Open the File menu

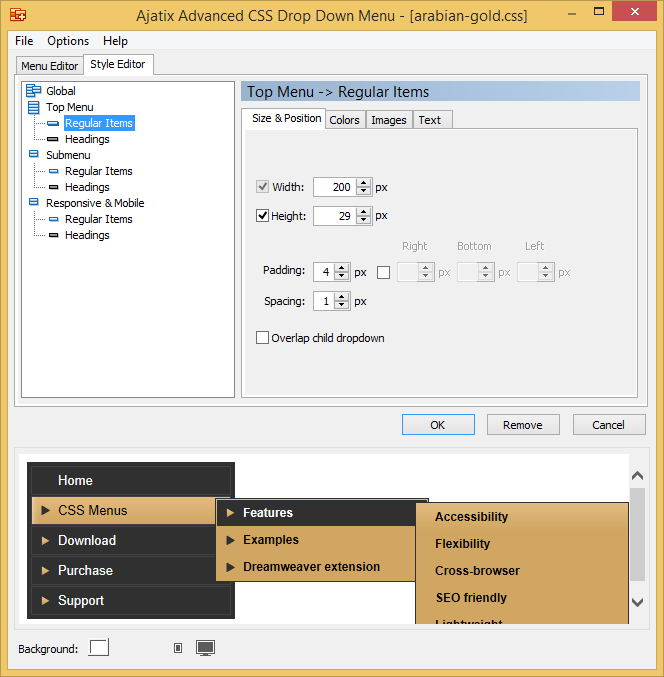coord(24,41)
